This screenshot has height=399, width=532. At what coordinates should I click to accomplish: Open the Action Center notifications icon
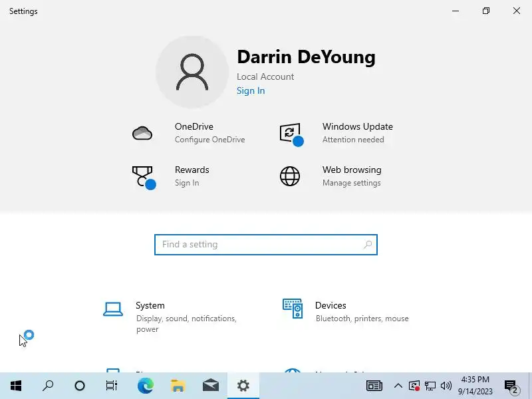click(512, 386)
